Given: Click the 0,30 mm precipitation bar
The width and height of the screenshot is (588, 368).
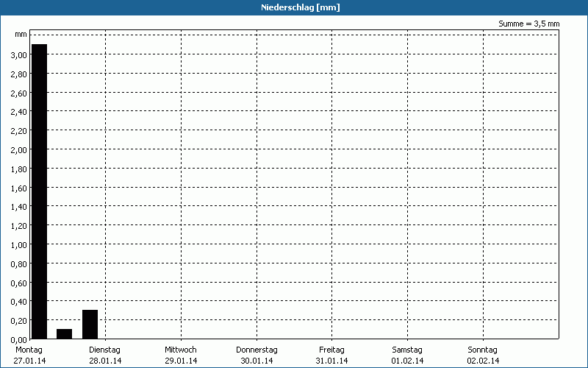Looking at the screenshot, I should pyautogui.click(x=90, y=325).
